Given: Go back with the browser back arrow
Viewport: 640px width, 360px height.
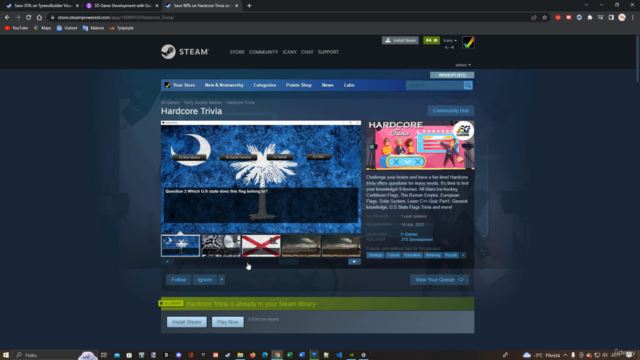Looking at the screenshot, I should pyautogui.click(x=7, y=18).
